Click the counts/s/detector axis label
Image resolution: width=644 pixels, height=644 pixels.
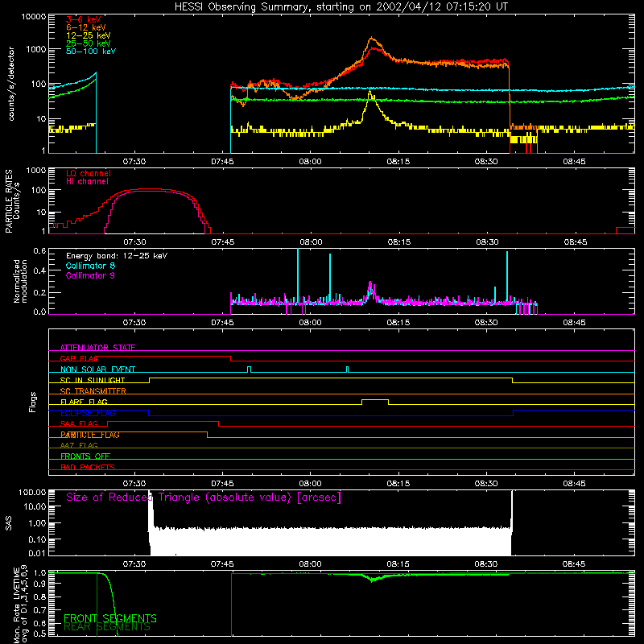pos(11,84)
